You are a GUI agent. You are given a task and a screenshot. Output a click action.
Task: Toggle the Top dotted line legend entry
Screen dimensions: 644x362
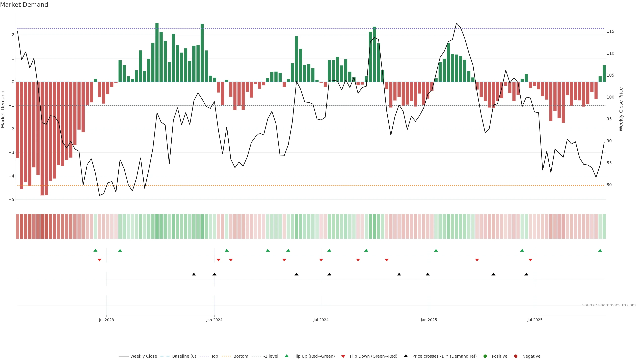pos(214,356)
